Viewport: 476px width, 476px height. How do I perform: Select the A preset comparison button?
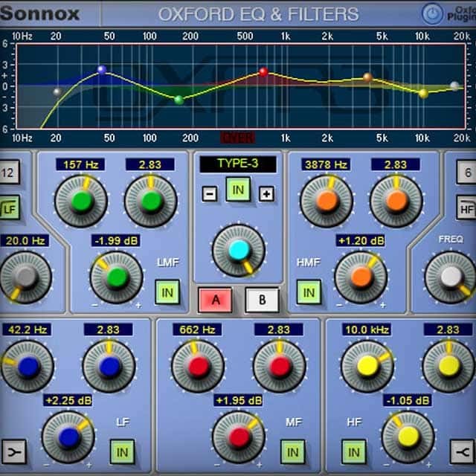215,300
